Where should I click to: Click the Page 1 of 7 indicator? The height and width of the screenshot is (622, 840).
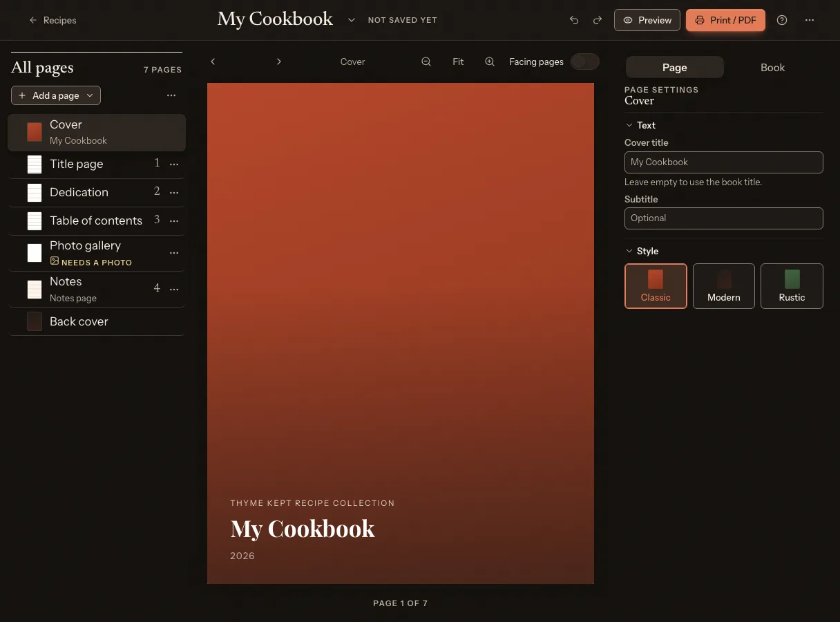pos(401,603)
